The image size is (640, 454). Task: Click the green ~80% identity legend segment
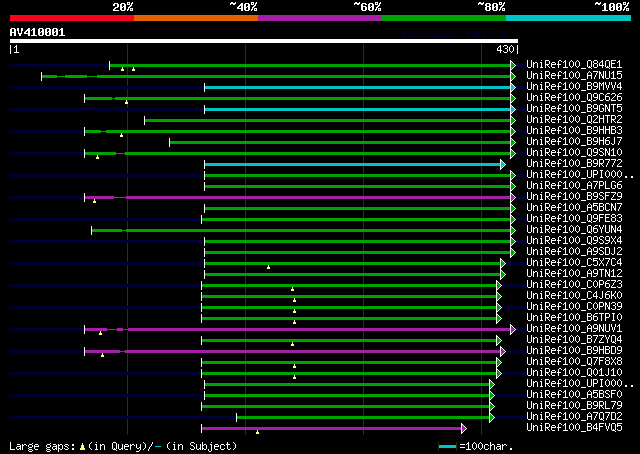coord(444,18)
